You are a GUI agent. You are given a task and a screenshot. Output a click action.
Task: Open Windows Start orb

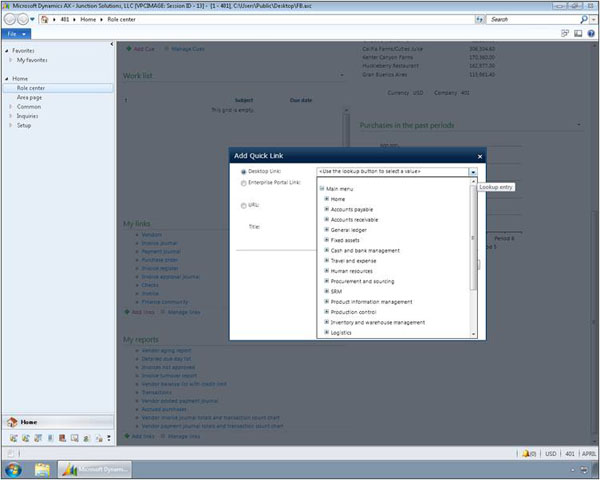(x=13, y=469)
